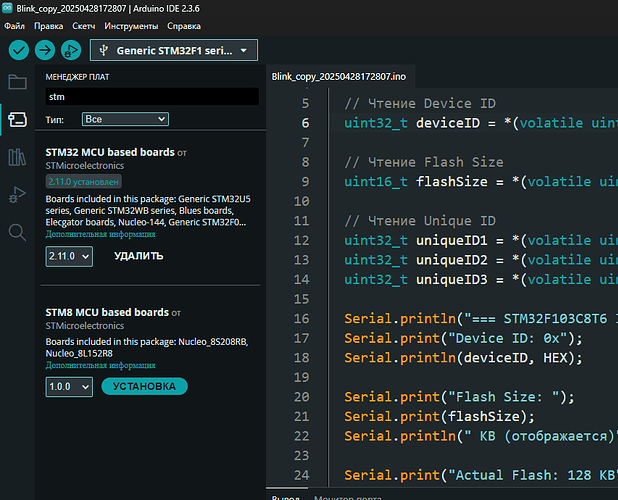Click the boards search field containing stm
This screenshot has width=618, height=500.
coord(152,97)
